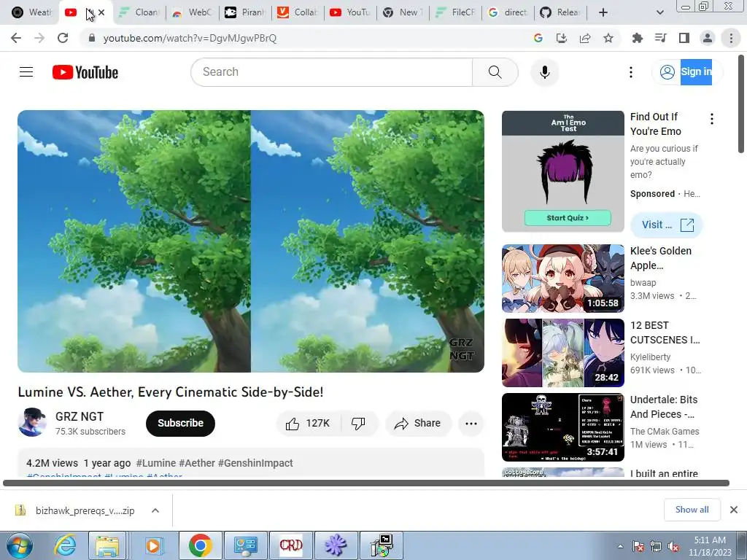This screenshot has width=747, height=560.
Task: Show hidden system tray icons
Action: [620, 547]
